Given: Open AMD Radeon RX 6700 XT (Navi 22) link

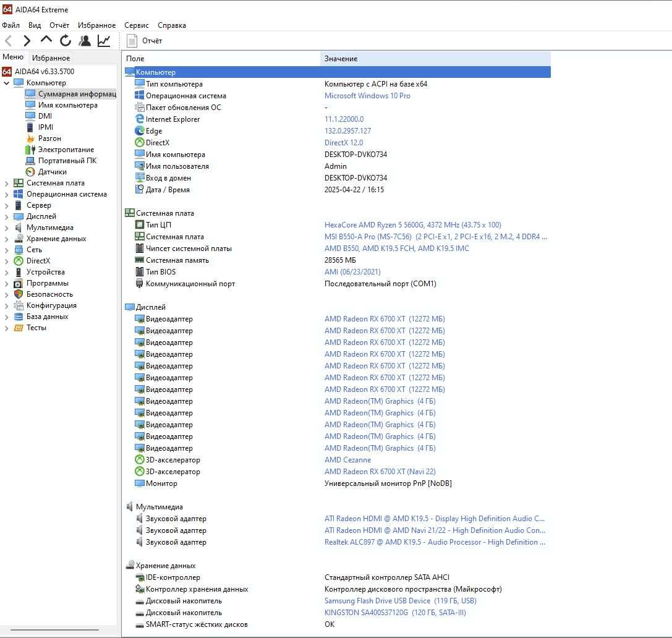Looking at the screenshot, I should 380,471.
